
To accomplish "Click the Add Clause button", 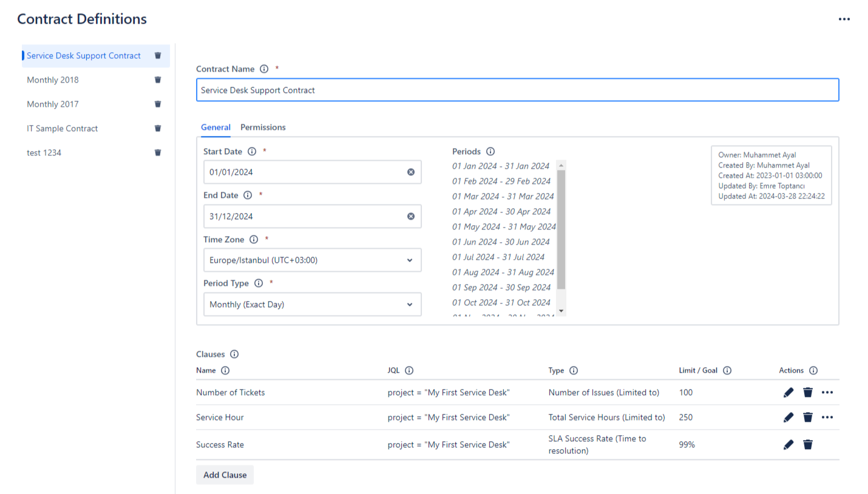I will (x=225, y=475).
